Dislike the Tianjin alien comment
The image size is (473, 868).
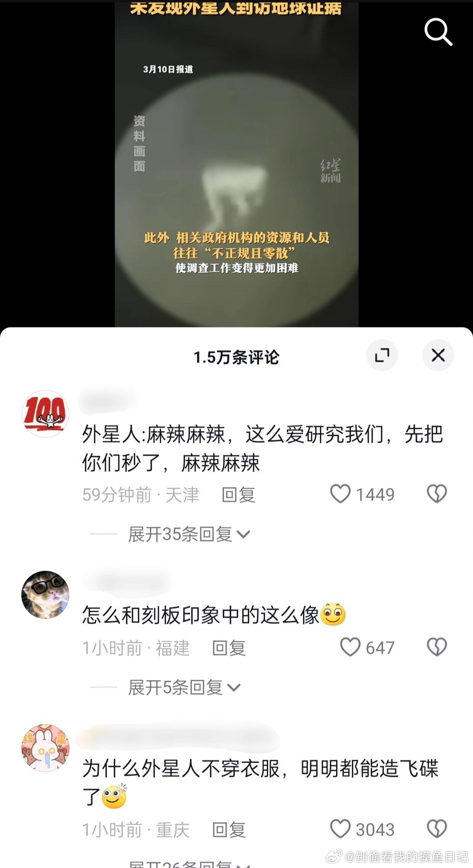(437, 494)
